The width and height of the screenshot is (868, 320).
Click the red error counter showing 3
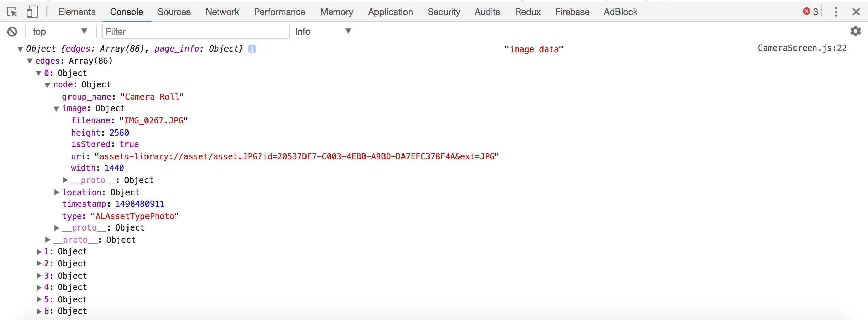tap(811, 11)
